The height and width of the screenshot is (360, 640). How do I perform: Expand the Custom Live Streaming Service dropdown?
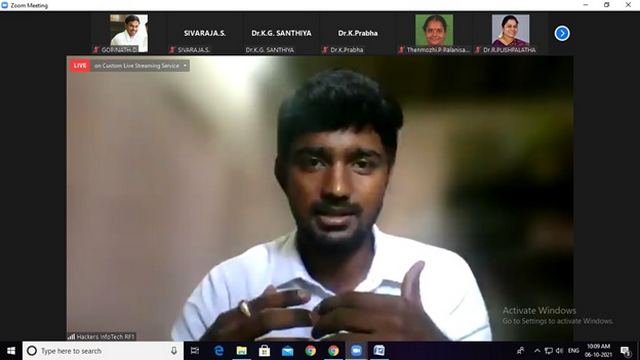coord(185,66)
